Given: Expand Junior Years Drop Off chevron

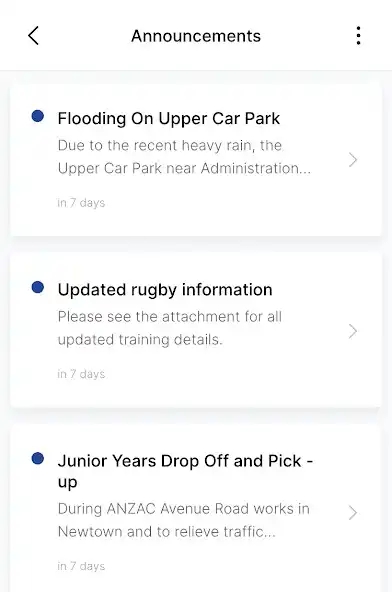Looking at the screenshot, I should [x=353, y=513].
